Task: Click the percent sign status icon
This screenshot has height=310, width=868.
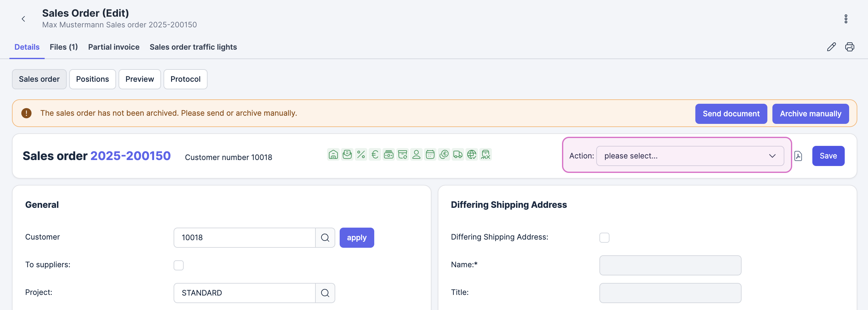Action: click(361, 155)
